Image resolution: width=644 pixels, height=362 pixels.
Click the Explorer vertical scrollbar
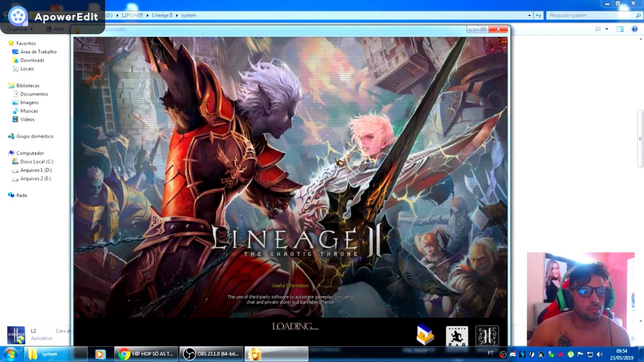(640, 138)
